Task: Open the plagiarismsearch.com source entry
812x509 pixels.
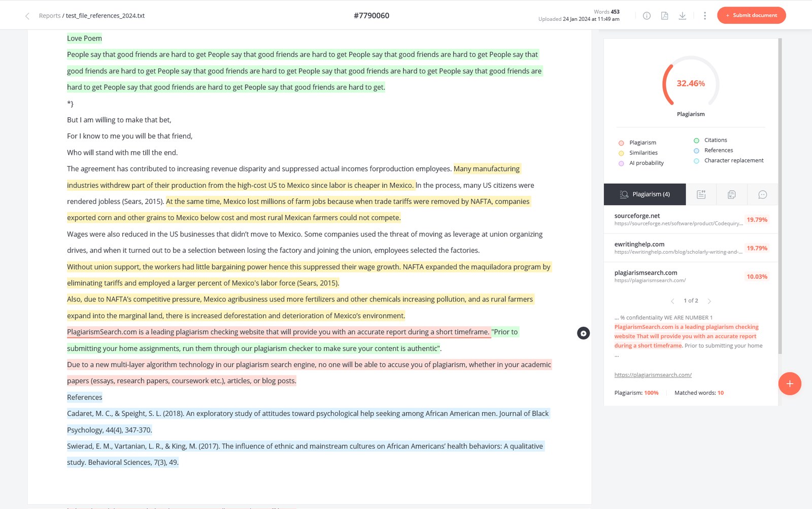Action: coord(691,276)
